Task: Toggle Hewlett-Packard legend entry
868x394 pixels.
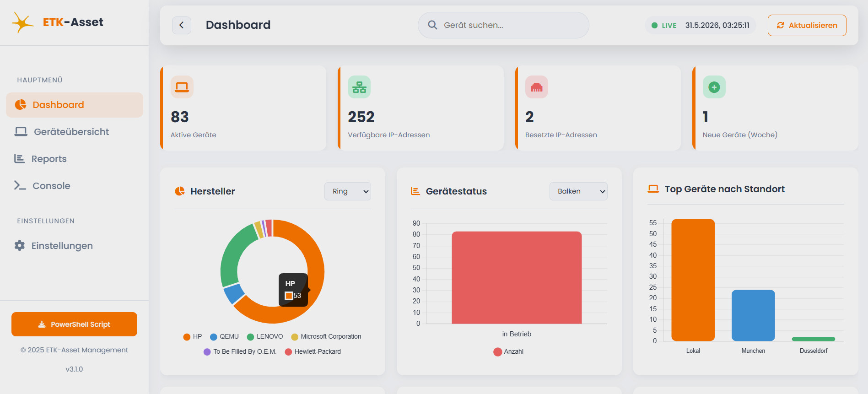Action: [x=313, y=352]
